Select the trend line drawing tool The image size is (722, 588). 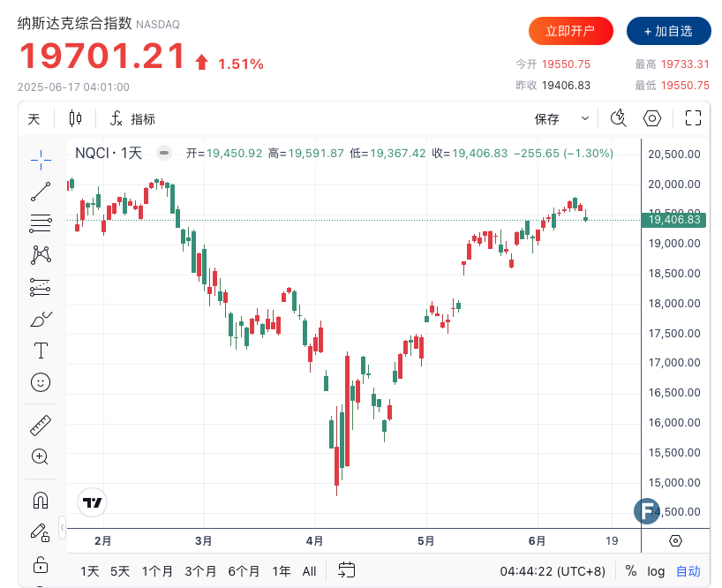(41, 191)
